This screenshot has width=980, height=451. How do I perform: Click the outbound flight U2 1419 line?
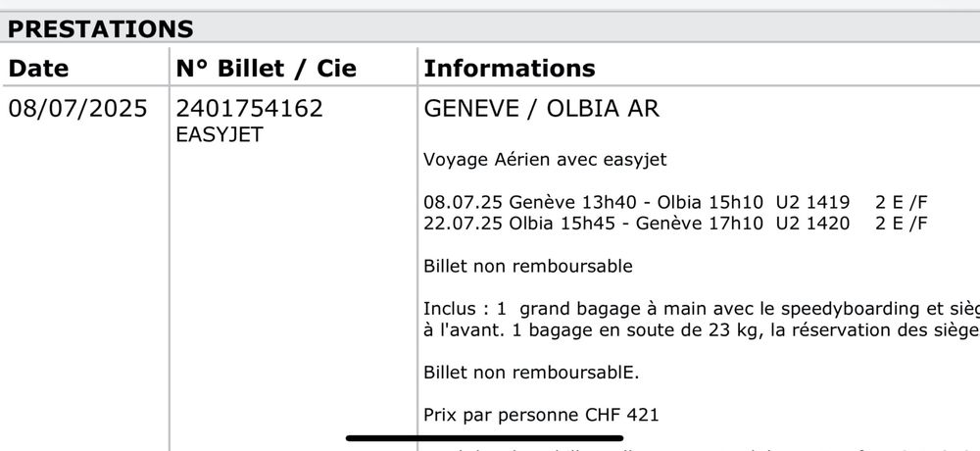coord(675,203)
